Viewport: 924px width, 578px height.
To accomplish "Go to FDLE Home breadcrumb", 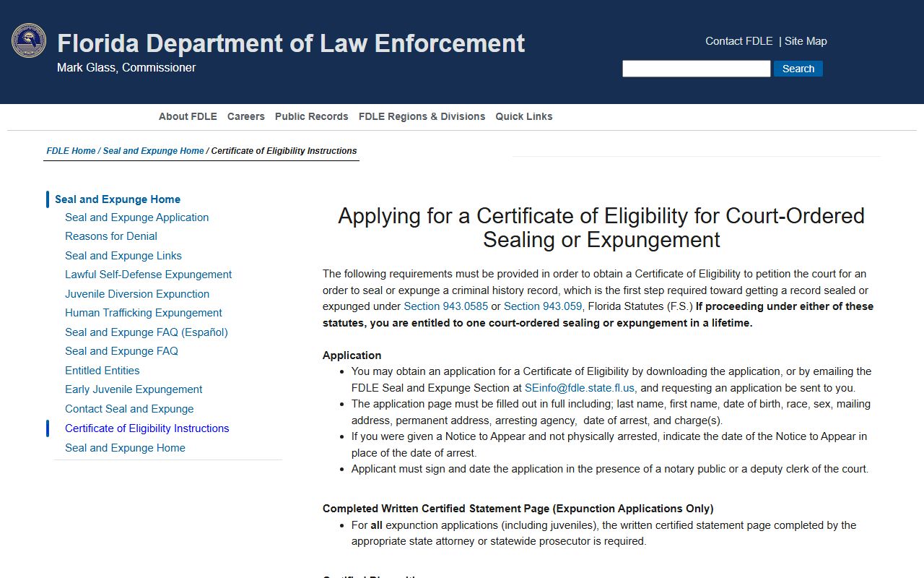I will point(71,151).
